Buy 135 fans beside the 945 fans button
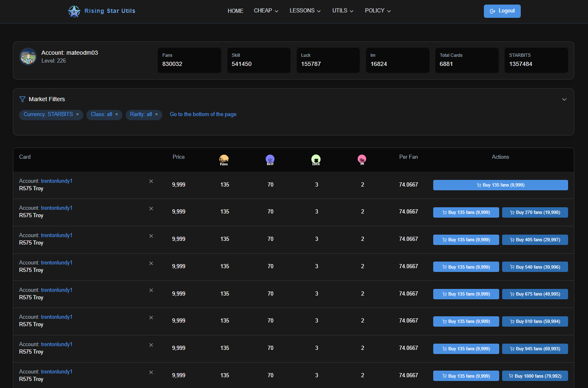588x388 pixels. click(x=466, y=349)
